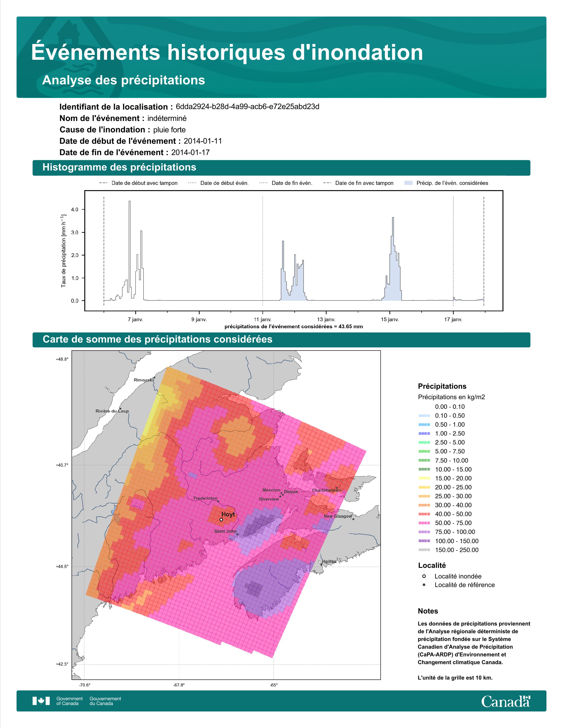The image size is (563, 728).
Task: Click the Gouvernement du Canada footer text
Action: point(105,701)
